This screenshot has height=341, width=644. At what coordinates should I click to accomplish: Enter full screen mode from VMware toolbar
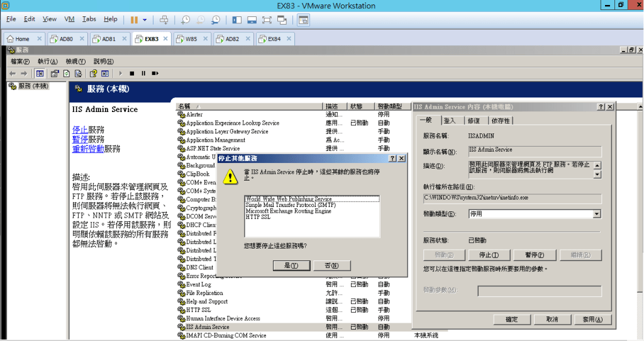[266, 20]
